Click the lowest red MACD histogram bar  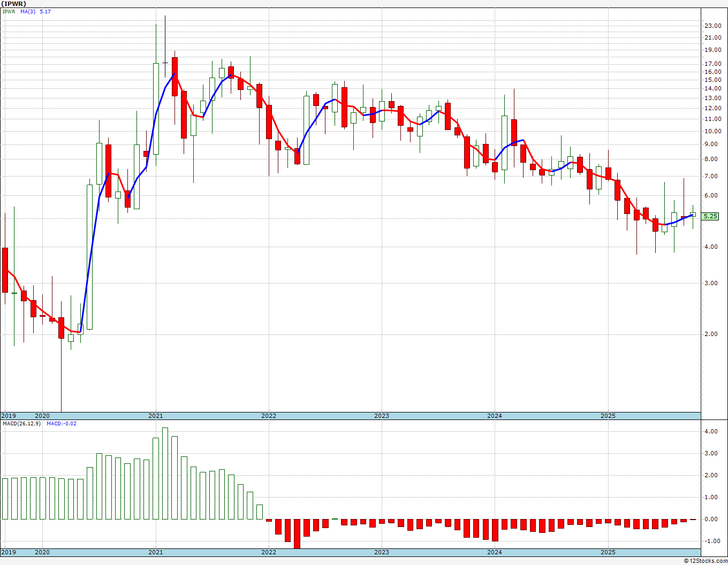tap(297, 534)
